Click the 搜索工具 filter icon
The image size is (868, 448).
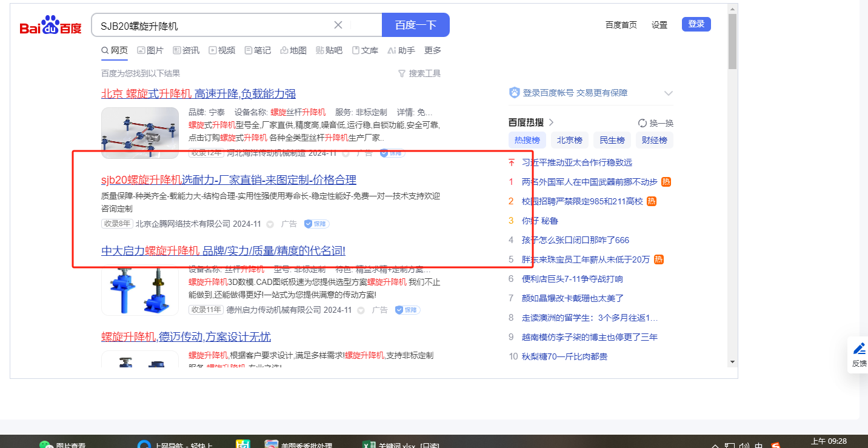pyautogui.click(x=401, y=73)
